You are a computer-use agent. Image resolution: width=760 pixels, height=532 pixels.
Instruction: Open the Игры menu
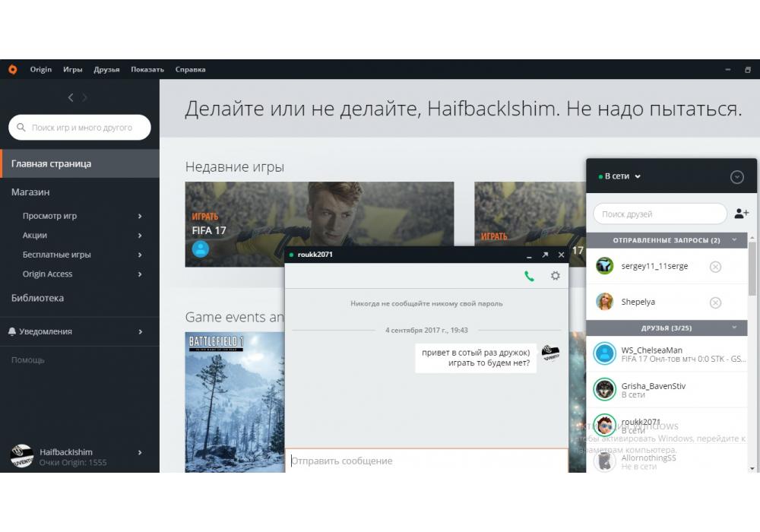pos(73,69)
